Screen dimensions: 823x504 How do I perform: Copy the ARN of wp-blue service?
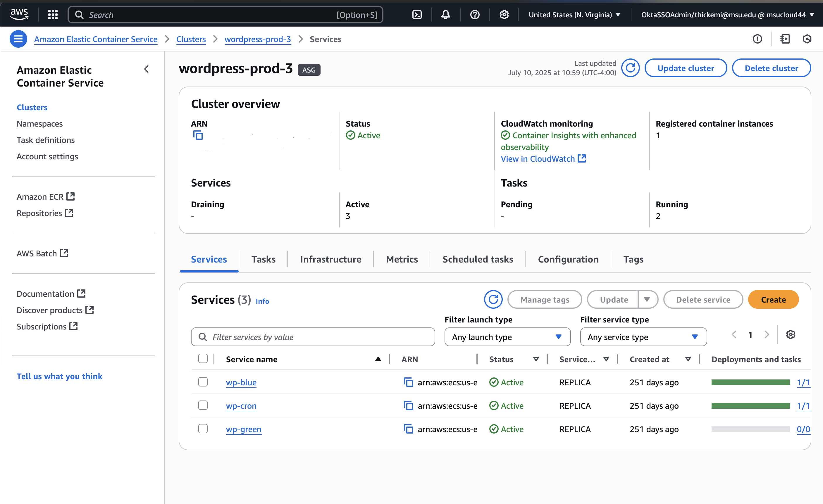(x=408, y=382)
